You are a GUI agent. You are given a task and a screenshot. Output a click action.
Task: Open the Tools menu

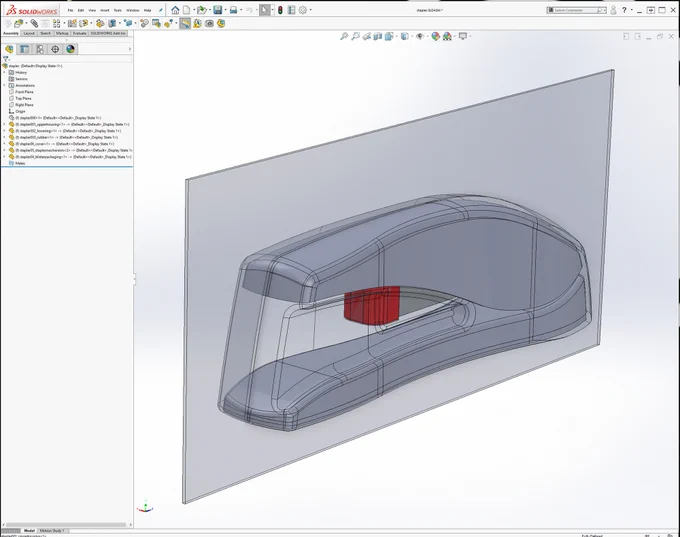click(x=118, y=10)
